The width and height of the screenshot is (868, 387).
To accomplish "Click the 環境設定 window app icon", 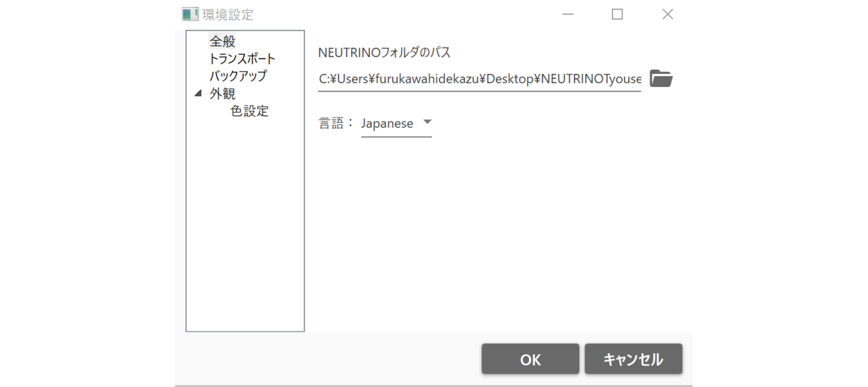I will pyautogui.click(x=191, y=14).
